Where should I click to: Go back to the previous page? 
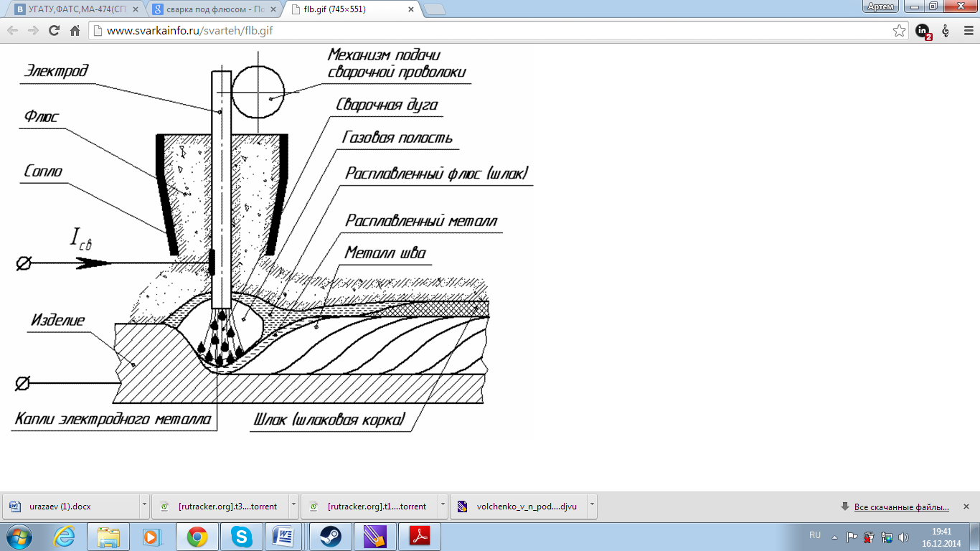pos(12,31)
